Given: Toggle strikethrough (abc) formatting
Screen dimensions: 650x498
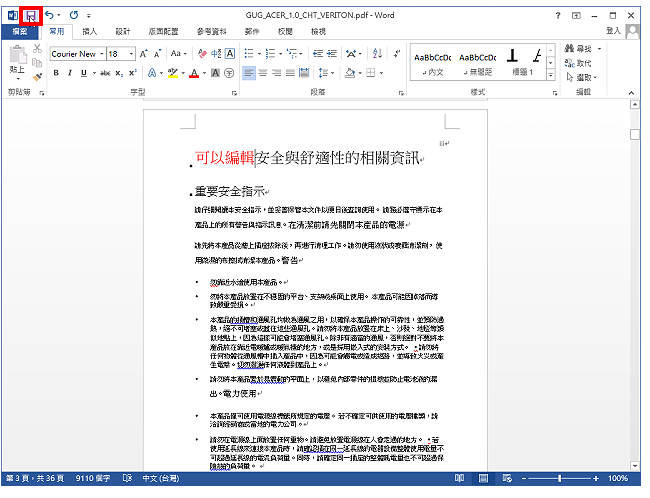Looking at the screenshot, I should pyautogui.click(x=105, y=73).
